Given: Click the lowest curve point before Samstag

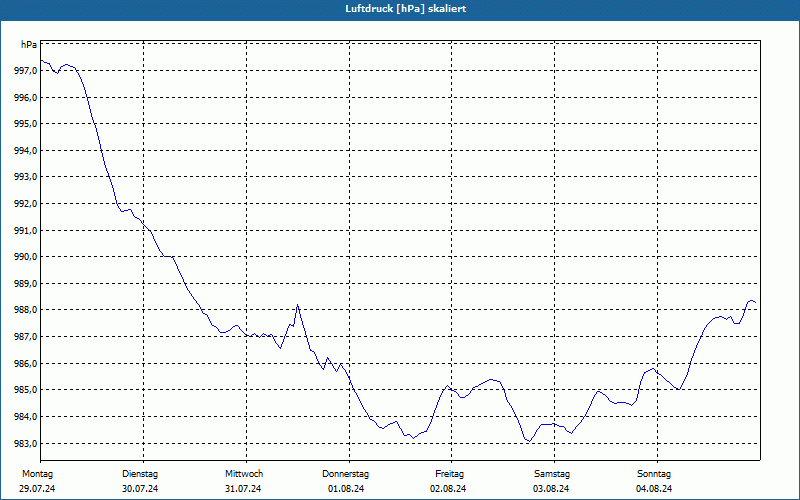Looking at the screenshot, I should point(529,441).
